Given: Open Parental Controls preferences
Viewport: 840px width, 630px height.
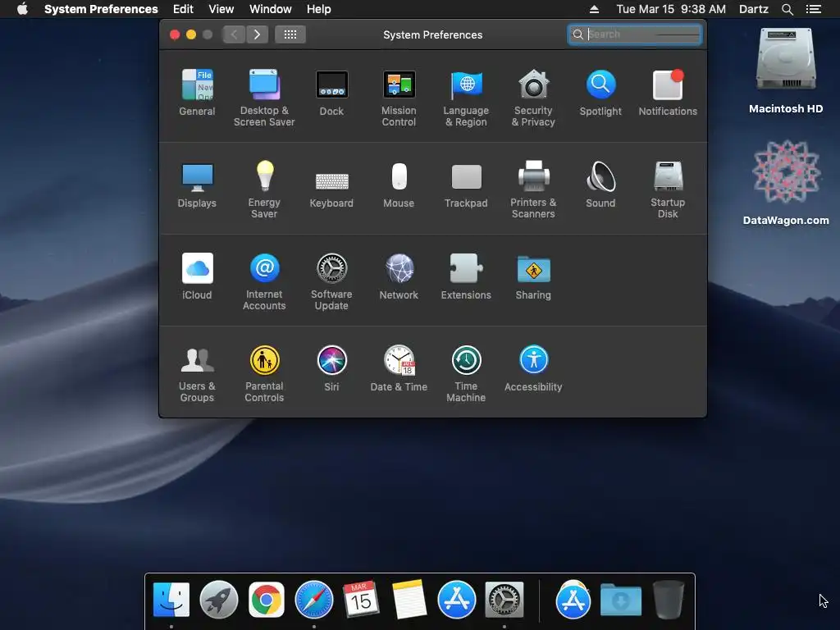Looking at the screenshot, I should tap(264, 374).
